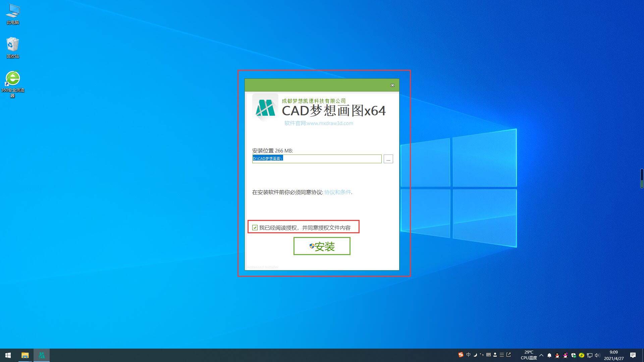Click the Sogou input method S icon

[461, 355]
